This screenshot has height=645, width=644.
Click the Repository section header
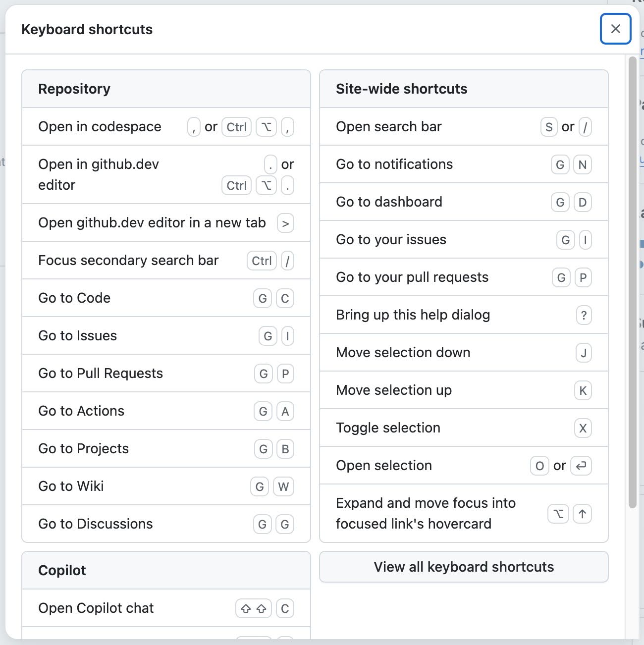click(x=166, y=89)
